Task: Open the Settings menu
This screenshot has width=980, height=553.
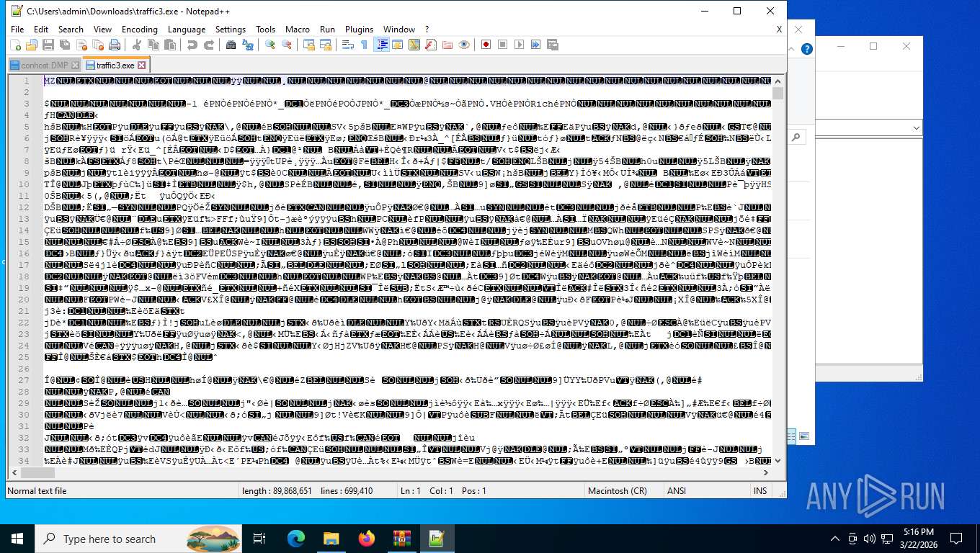Action: pyautogui.click(x=231, y=30)
